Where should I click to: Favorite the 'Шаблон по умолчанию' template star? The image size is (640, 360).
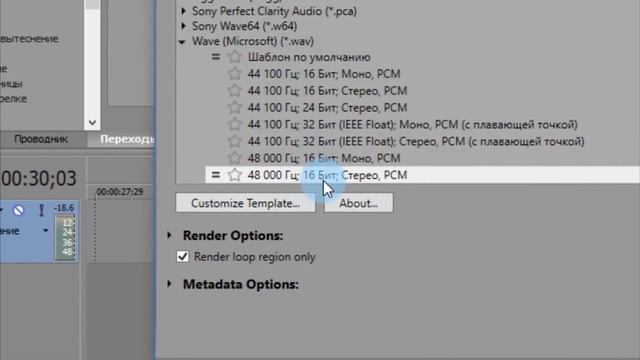235,57
